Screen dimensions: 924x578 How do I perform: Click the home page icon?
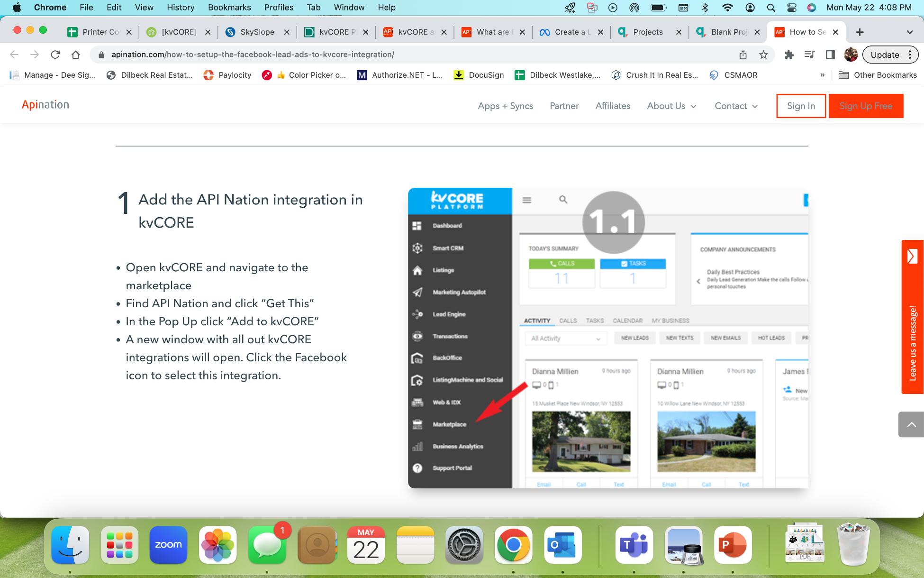click(76, 55)
